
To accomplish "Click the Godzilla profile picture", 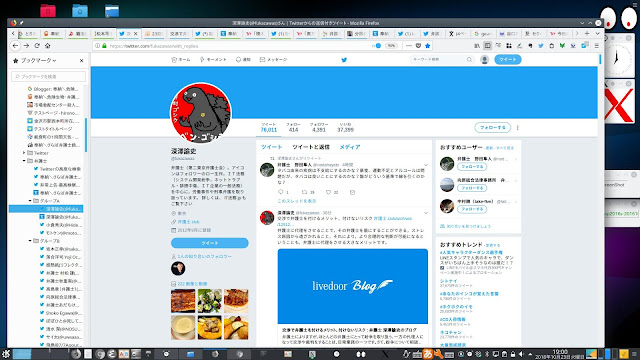I will pyautogui.click(x=200, y=113).
